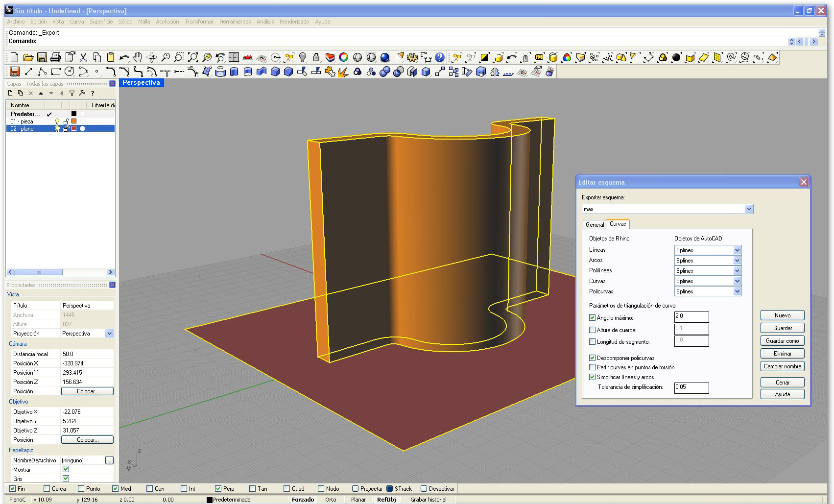Image resolution: width=834 pixels, height=504 pixels.
Task: Click the Cut scissors icon
Action: [83, 57]
